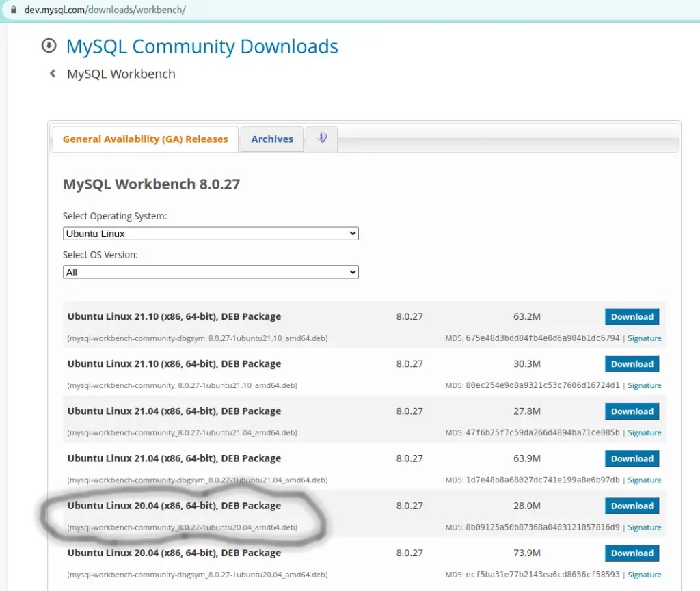This screenshot has width=700, height=591.
Task: Click the 63.9M file size value
Action: (527, 458)
